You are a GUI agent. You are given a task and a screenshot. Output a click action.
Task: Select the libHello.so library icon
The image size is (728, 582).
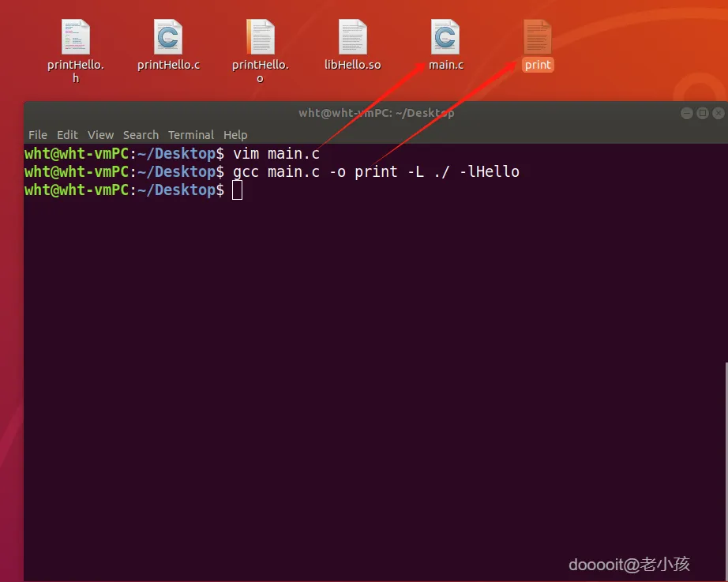(353, 36)
